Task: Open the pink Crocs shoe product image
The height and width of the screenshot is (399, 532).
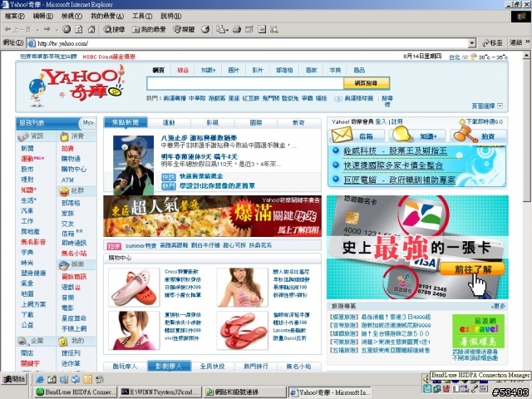Action: click(x=134, y=288)
